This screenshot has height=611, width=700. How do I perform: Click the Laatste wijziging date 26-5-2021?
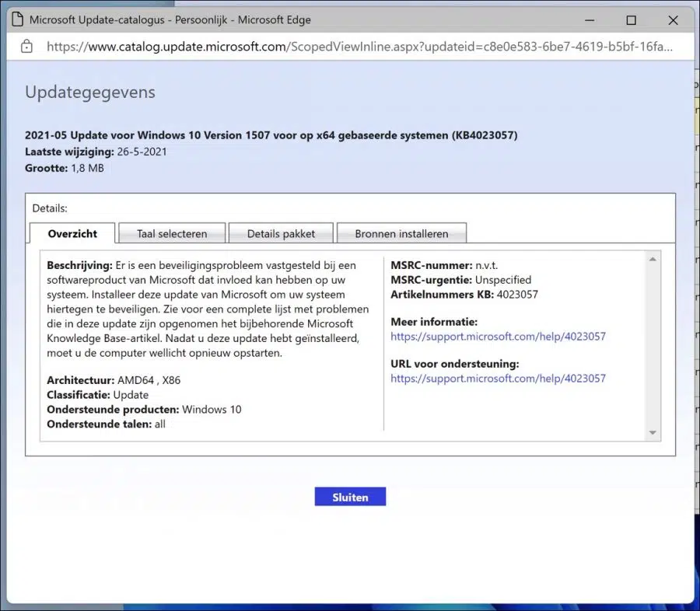pyautogui.click(x=142, y=152)
